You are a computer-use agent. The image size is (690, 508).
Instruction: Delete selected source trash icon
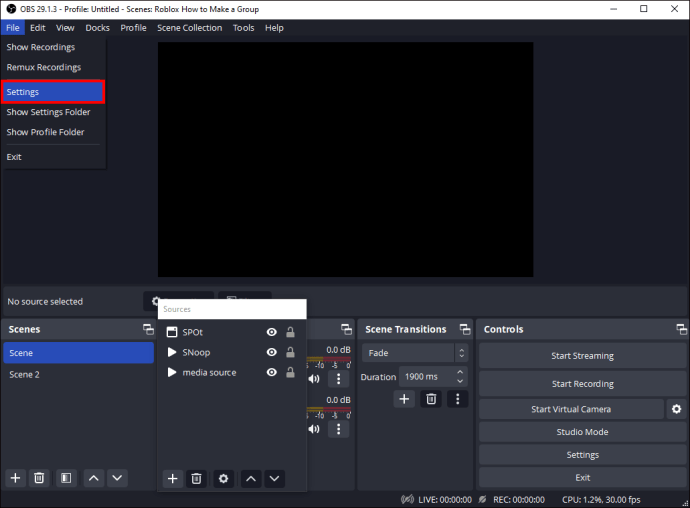196,479
